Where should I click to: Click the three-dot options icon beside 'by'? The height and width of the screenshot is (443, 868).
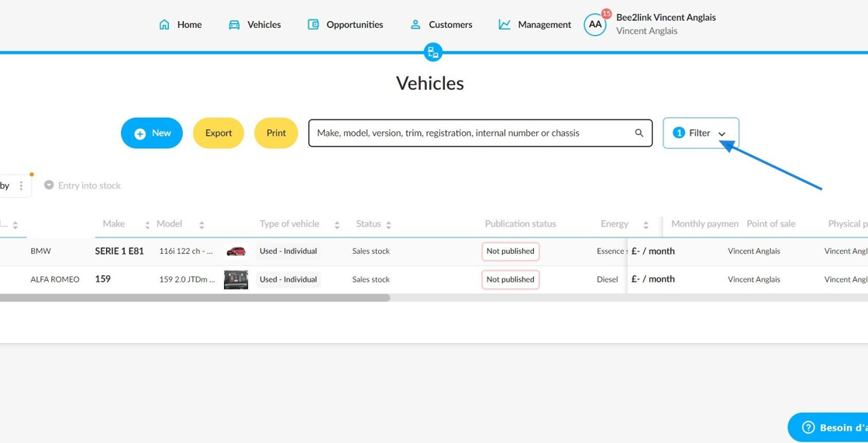click(x=21, y=185)
